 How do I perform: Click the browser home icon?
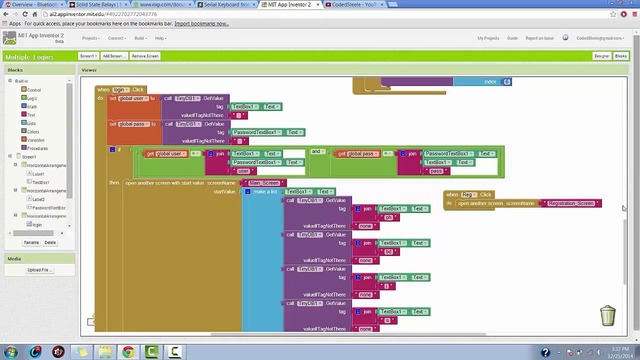[x=35, y=14]
